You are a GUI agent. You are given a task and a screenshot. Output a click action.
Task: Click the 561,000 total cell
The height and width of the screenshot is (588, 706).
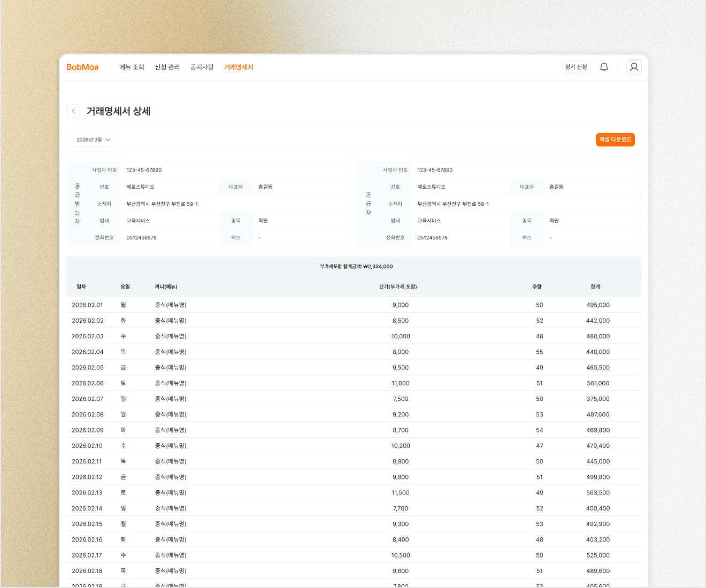[x=598, y=383]
